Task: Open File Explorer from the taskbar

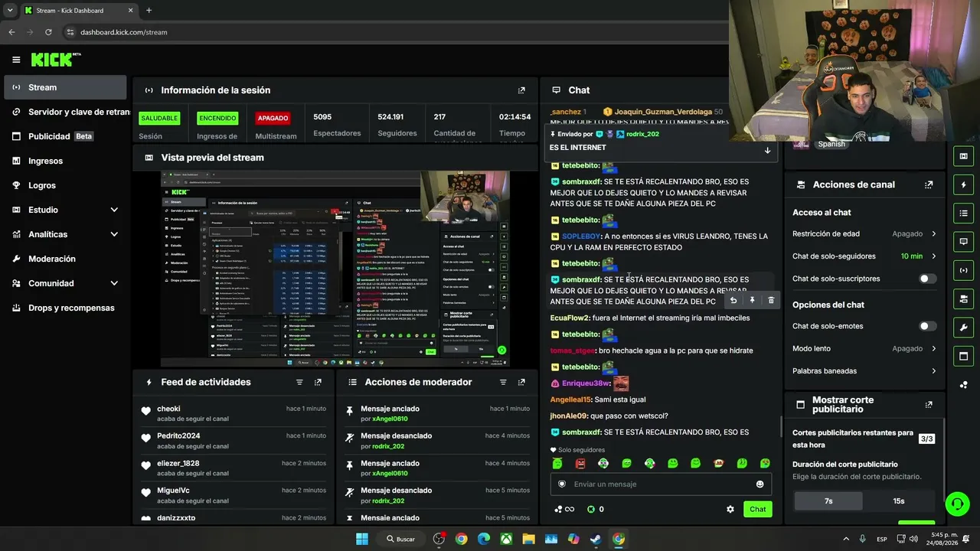Action: pyautogui.click(x=528, y=539)
